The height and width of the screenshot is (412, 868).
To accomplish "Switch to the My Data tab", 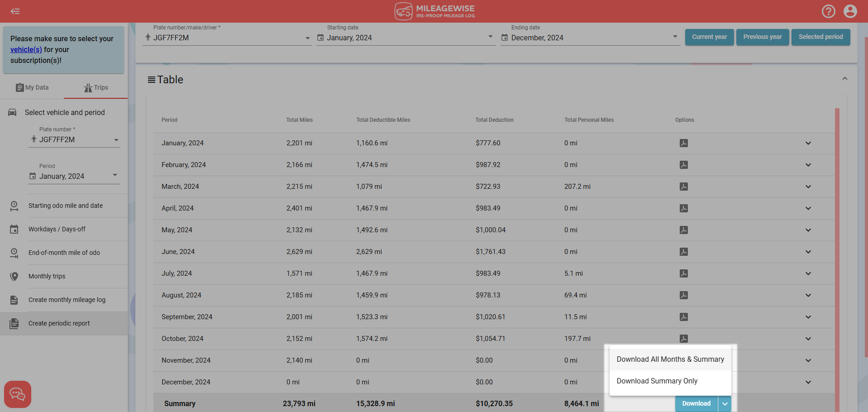I will point(32,87).
